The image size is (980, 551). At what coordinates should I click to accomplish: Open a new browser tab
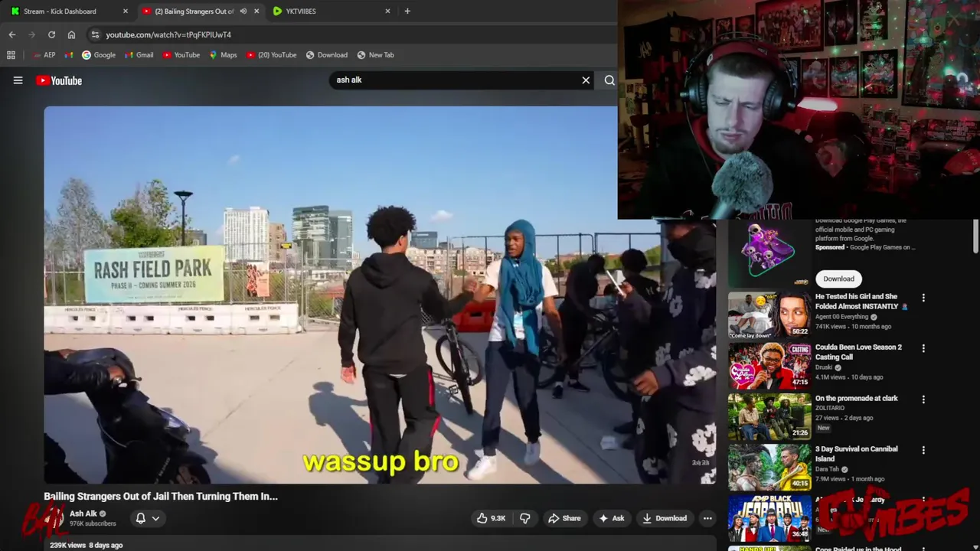pos(407,11)
